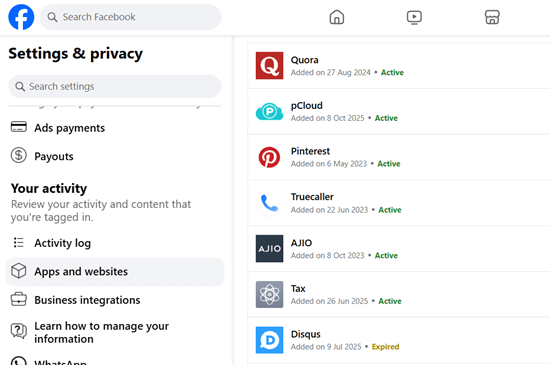Click the 'Settings & privacy' heading
550x365 pixels.
point(75,54)
